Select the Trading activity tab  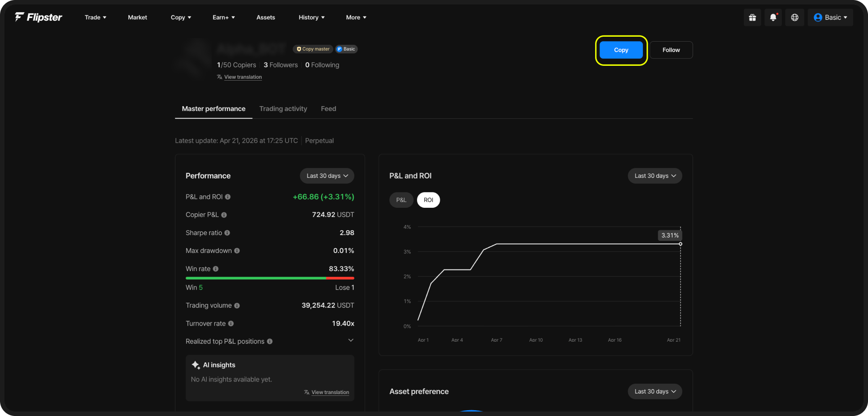click(283, 109)
